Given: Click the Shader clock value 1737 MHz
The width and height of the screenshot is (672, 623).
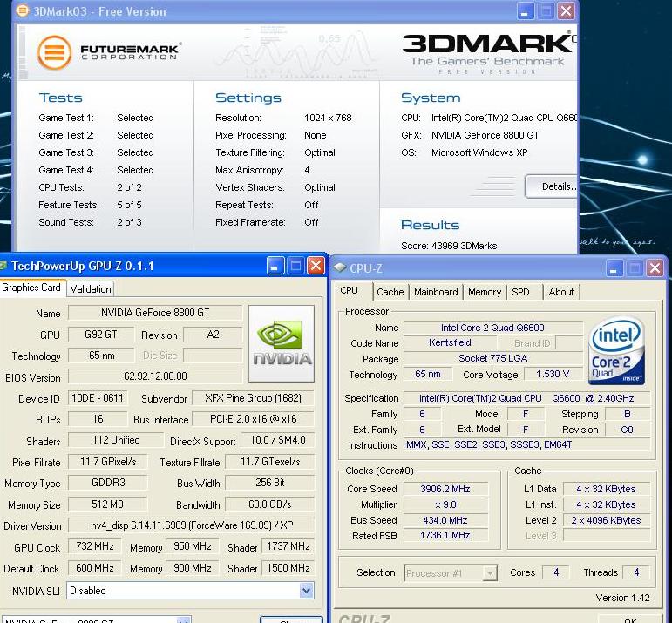Looking at the screenshot, I should click(x=288, y=546).
